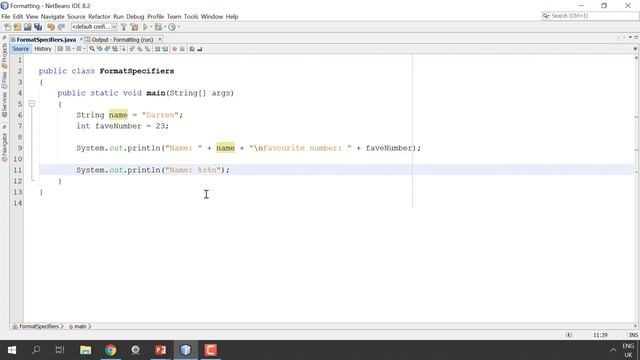Open PowerPoint from the taskbar

click(x=160, y=350)
